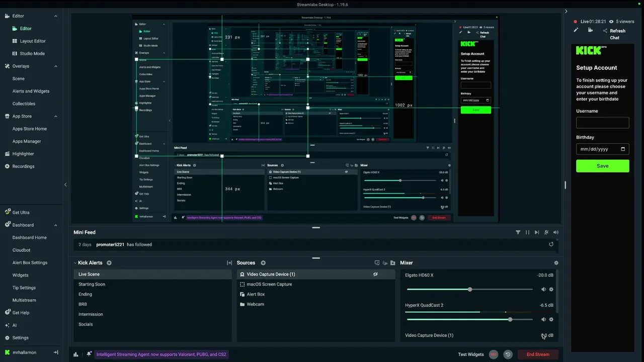Add a new scene next to Kick Alerts
This screenshot has width=644, height=362.
(x=109, y=263)
